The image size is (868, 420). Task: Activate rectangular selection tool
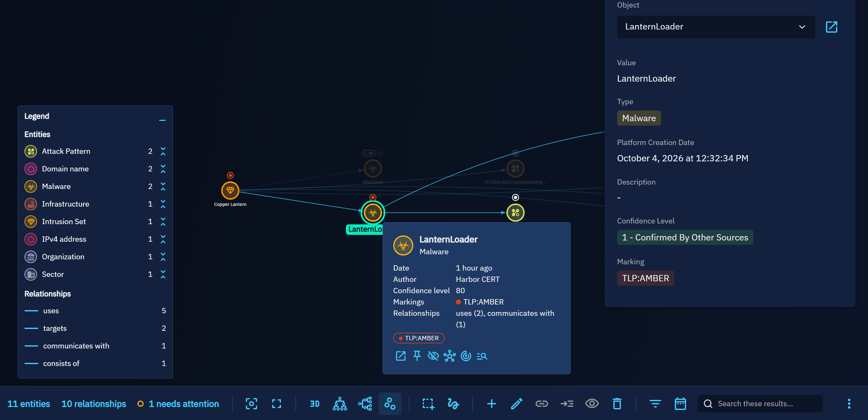click(428, 403)
